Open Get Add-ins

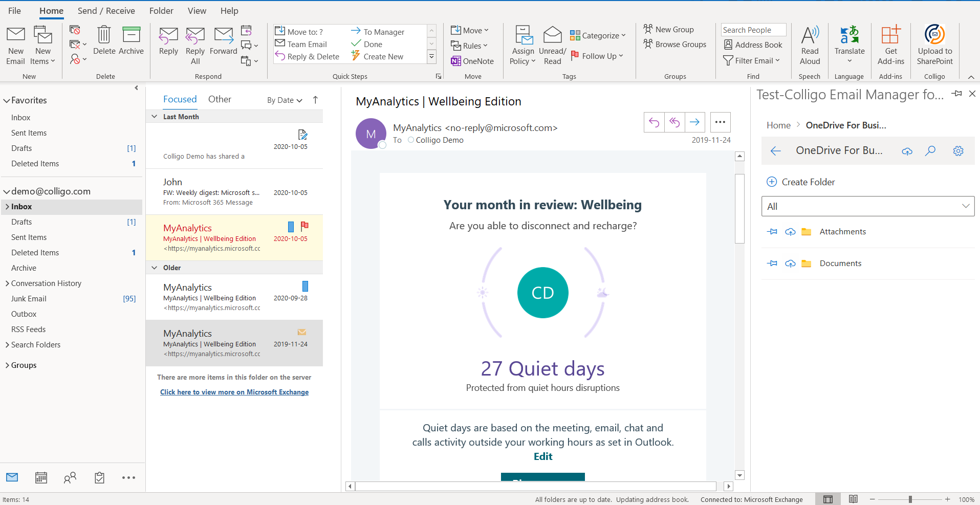point(890,46)
